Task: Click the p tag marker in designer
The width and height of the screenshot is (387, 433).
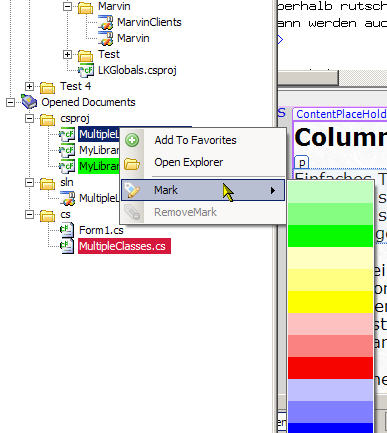Action: coord(302,163)
